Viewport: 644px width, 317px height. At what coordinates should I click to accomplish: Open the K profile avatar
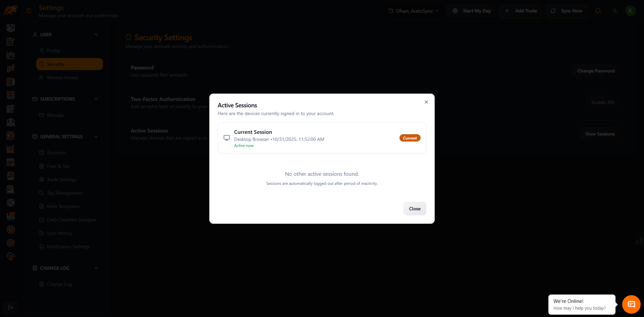[630, 10]
